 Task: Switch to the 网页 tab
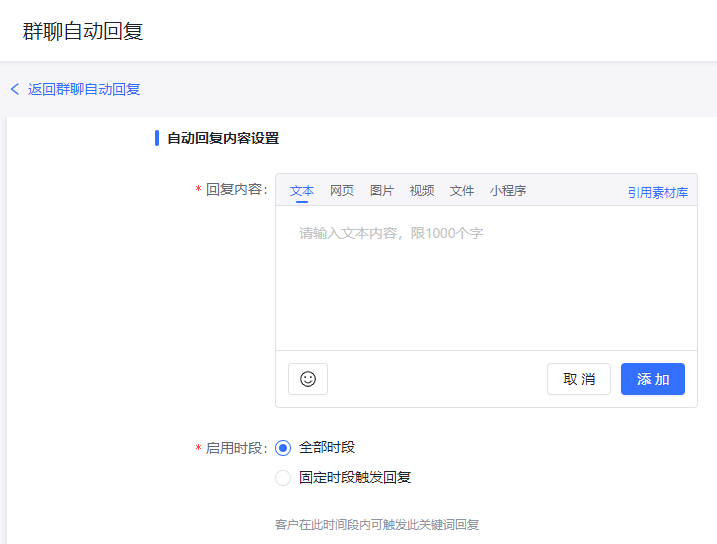(x=342, y=191)
